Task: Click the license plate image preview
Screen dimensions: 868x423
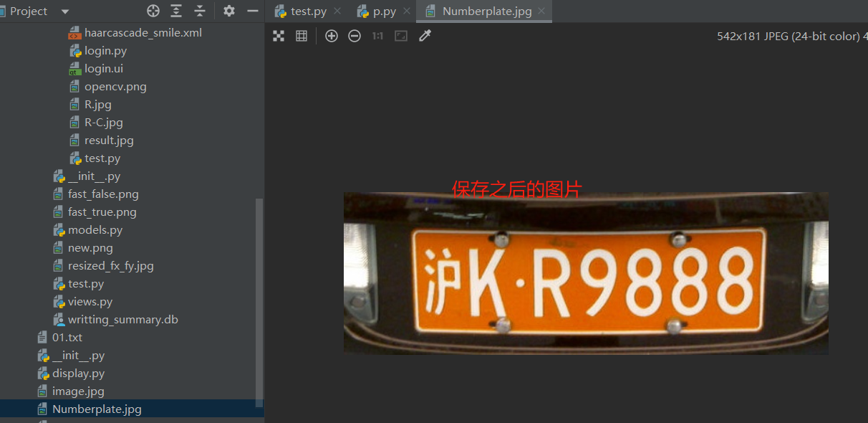Action: pos(586,273)
